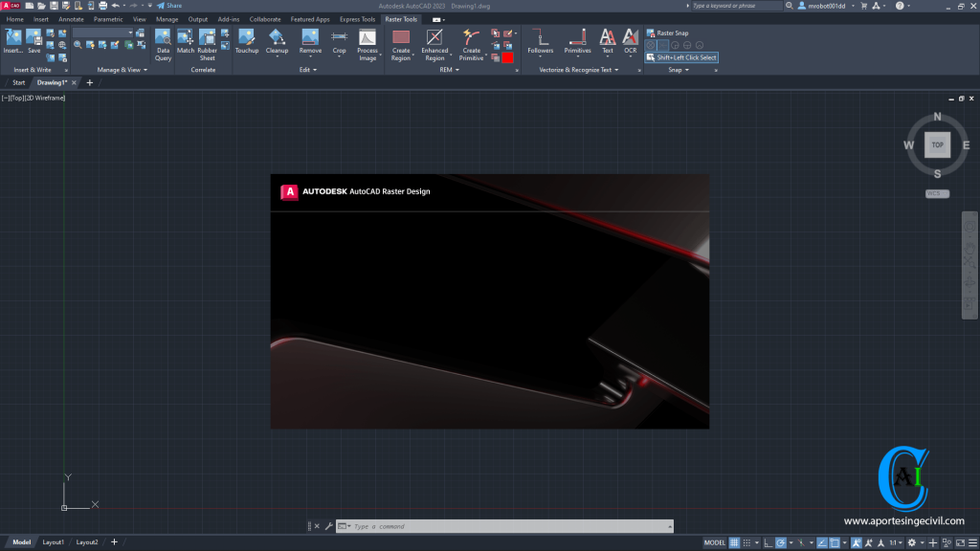This screenshot has height=551, width=980.
Task: Add a new drawing tab with plus
Action: pyautogui.click(x=89, y=82)
